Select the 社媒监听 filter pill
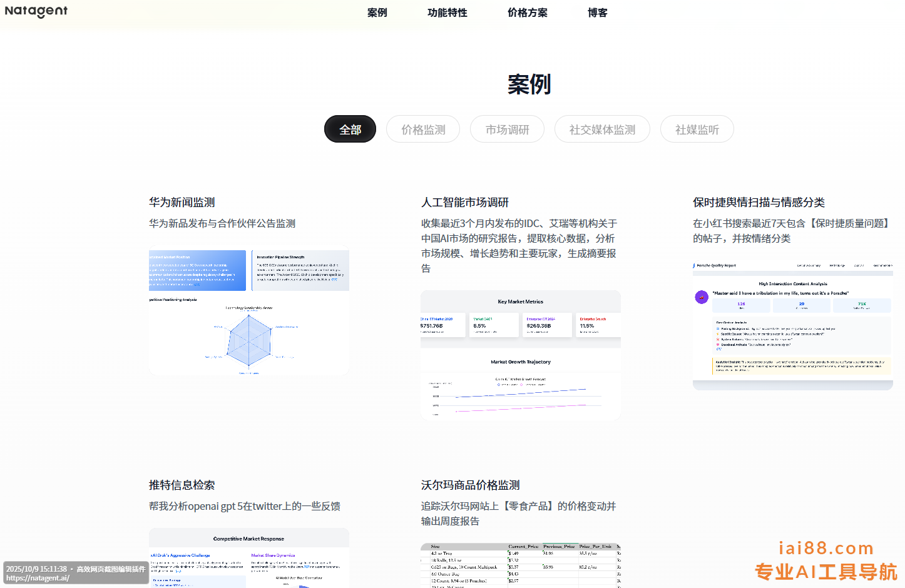This screenshot has height=588, width=905. (697, 129)
